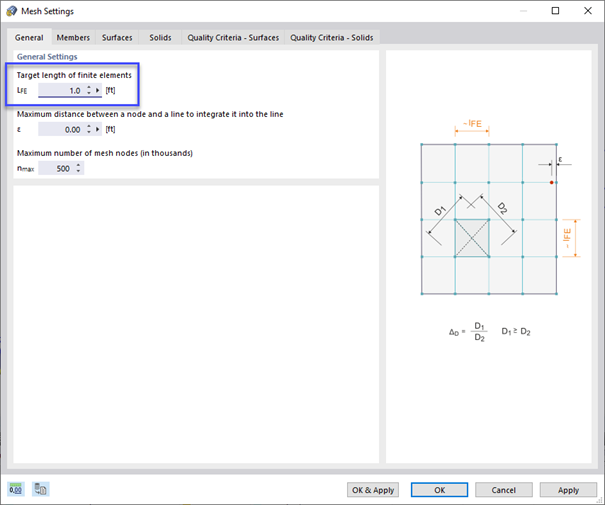
Task: Confirm with the OK button
Action: tap(439, 490)
